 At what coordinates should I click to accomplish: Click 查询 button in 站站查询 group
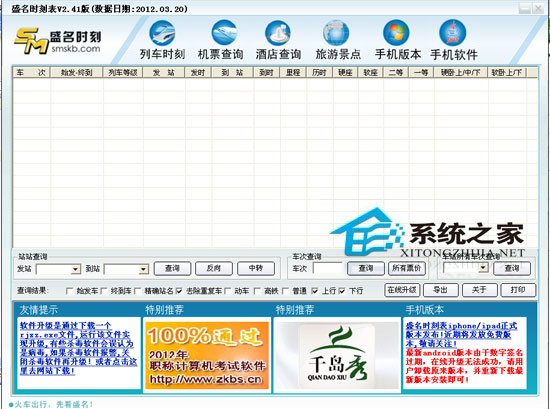pos(172,268)
